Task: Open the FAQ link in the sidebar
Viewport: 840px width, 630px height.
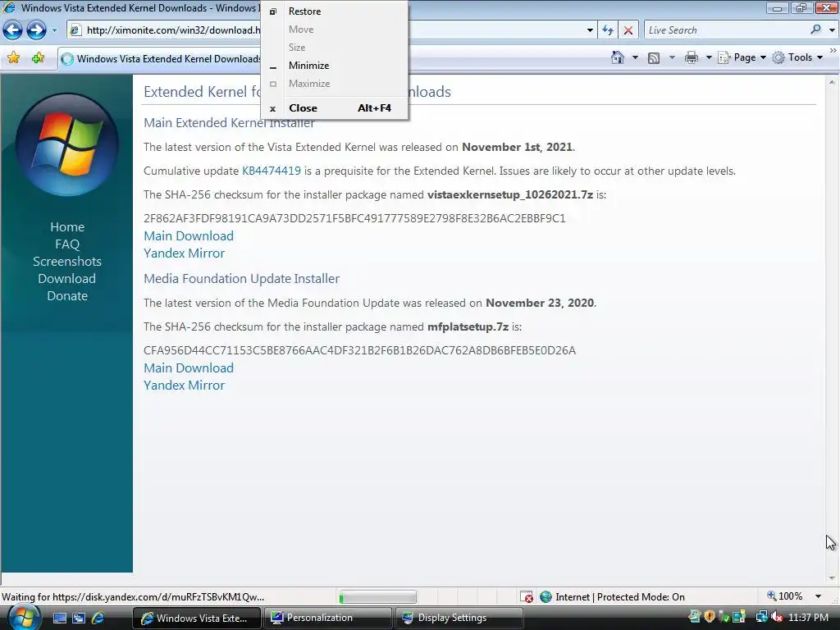Action: pyautogui.click(x=67, y=244)
